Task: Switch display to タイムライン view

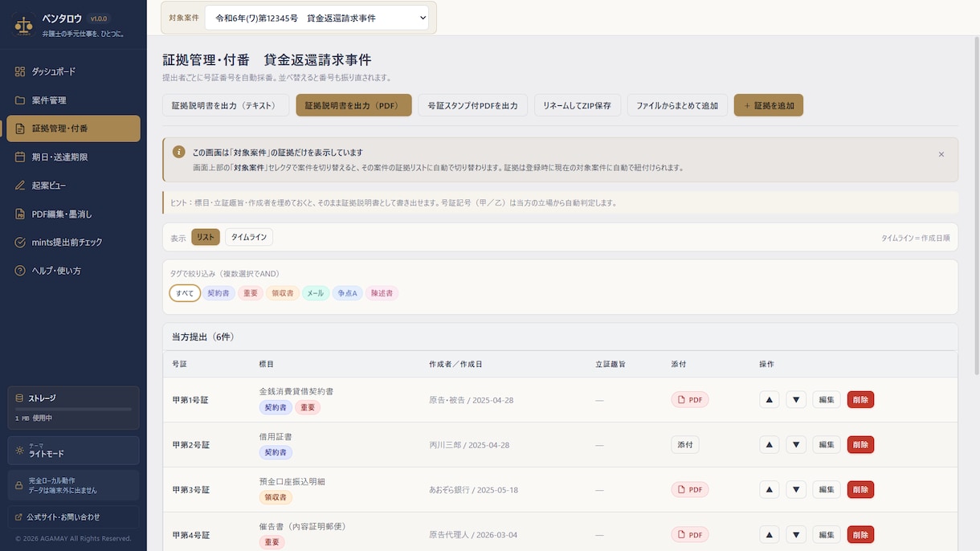Action: pyautogui.click(x=249, y=237)
